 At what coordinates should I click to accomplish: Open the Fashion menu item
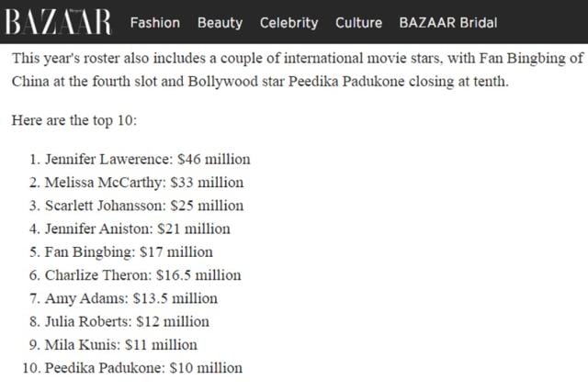click(x=155, y=23)
